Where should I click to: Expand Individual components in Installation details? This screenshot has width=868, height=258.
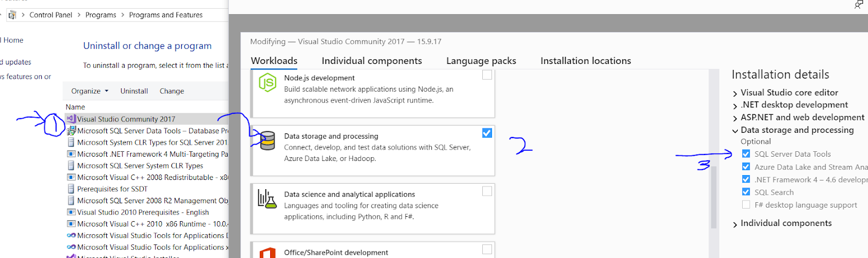click(x=735, y=224)
